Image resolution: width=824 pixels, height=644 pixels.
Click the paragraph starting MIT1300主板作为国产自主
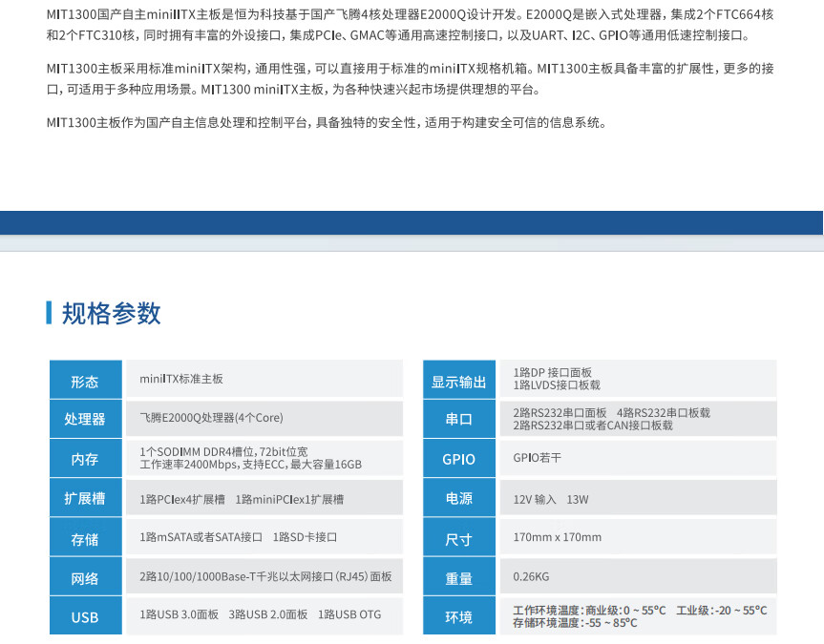point(327,122)
